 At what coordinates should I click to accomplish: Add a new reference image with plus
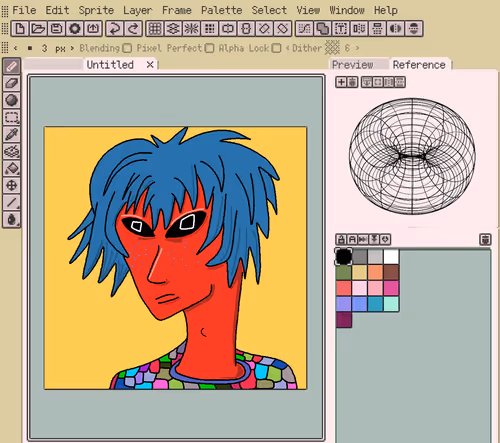tap(341, 82)
